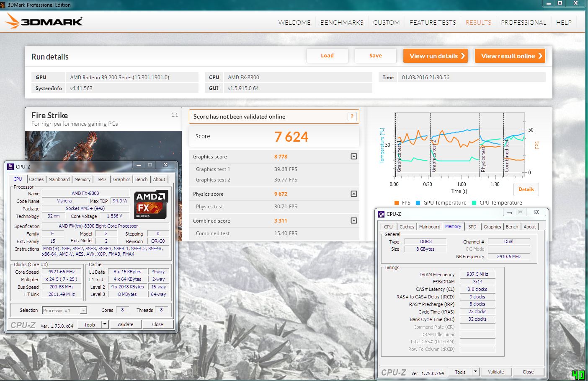The image size is (588, 381).
Task: Go to the WELCOME section
Action: (294, 22)
